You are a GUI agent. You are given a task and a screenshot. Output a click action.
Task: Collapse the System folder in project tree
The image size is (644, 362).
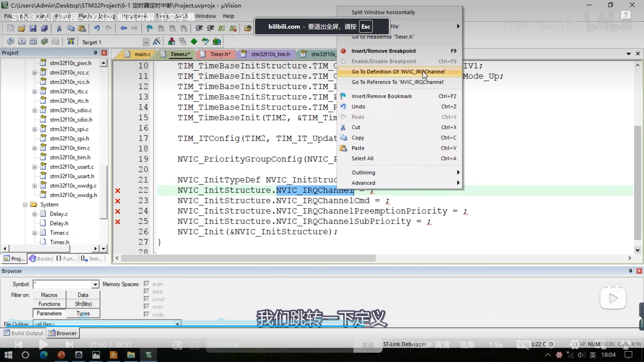25,205
